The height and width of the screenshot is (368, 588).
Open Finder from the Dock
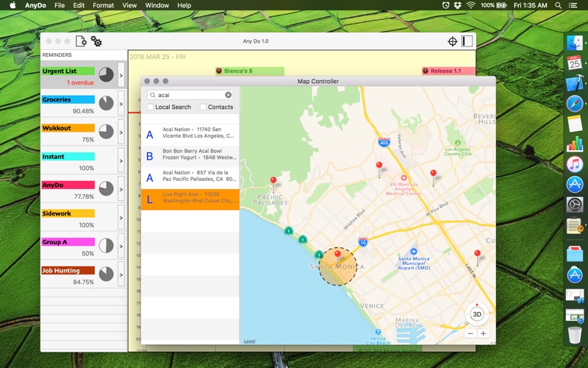[575, 43]
